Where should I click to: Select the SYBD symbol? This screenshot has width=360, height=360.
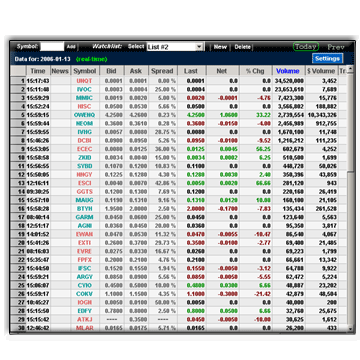84,166
